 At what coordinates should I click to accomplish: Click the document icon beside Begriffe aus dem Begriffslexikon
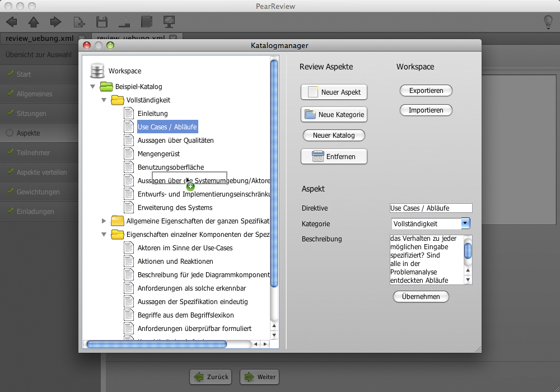click(x=129, y=315)
